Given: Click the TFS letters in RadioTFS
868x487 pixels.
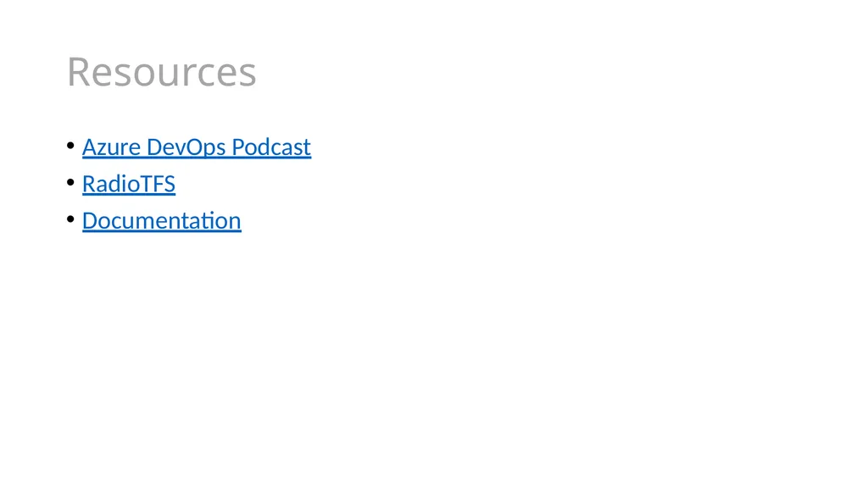Looking at the screenshot, I should [x=157, y=184].
